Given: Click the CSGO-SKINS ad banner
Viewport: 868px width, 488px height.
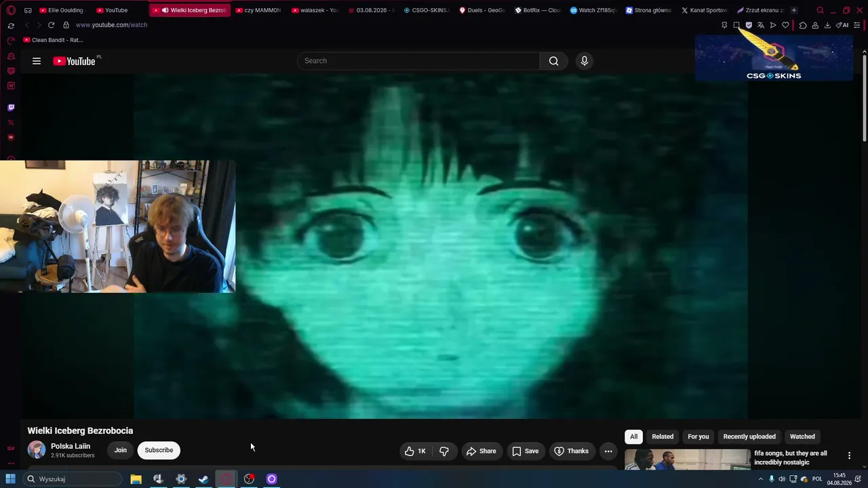Looking at the screenshot, I should click(x=774, y=58).
